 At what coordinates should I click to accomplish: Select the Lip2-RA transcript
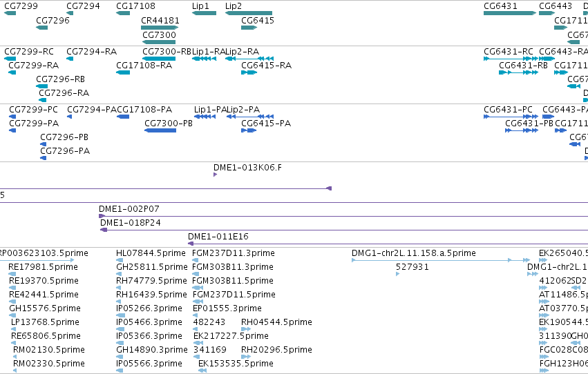click(249, 59)
